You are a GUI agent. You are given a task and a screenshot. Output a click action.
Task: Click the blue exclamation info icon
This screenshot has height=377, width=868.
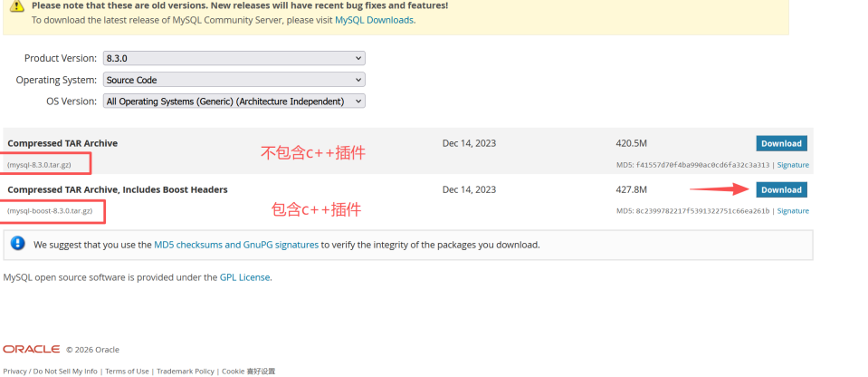[18, 244]
